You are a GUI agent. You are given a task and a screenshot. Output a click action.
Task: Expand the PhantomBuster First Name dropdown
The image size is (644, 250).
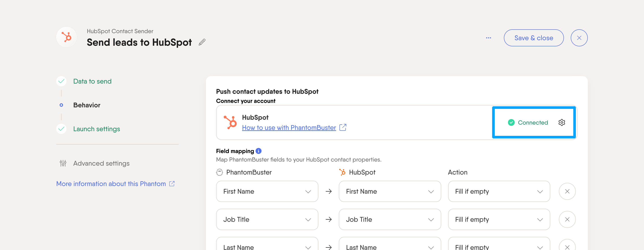click(x=267, y=191)
